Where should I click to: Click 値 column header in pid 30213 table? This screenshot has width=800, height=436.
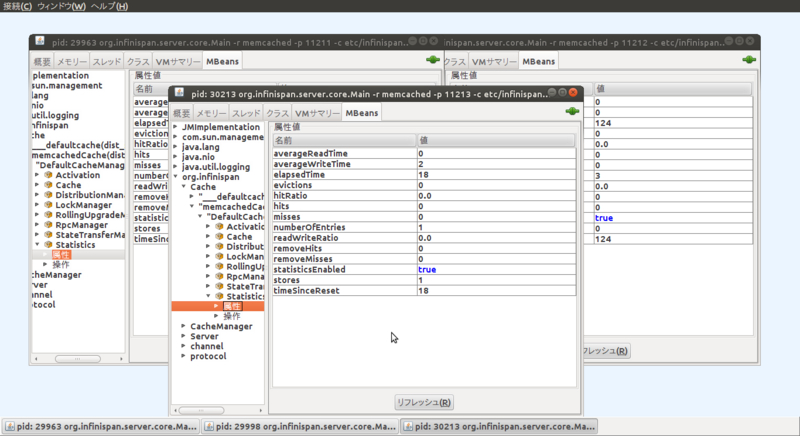pos(496,140)
